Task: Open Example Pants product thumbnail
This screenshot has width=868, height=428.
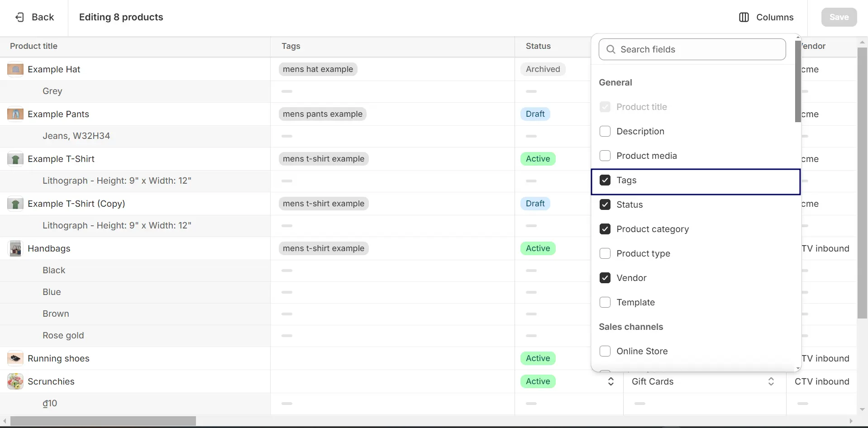Action: (15, 114)
